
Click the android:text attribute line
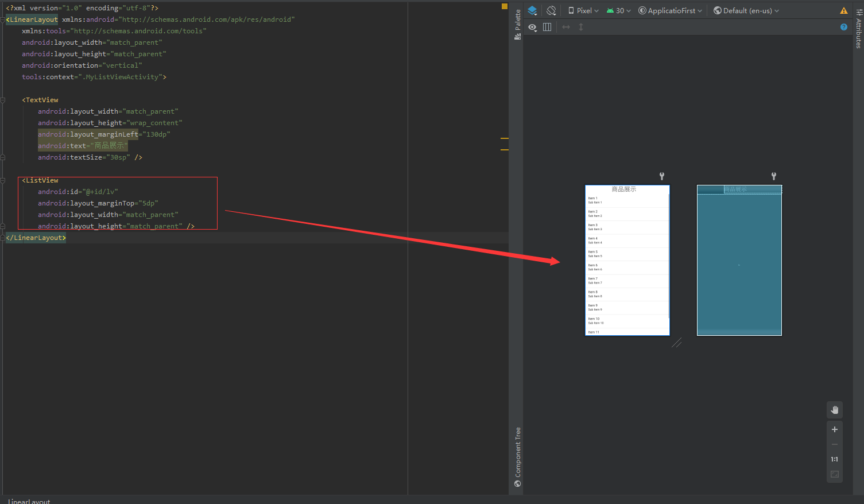83,146
